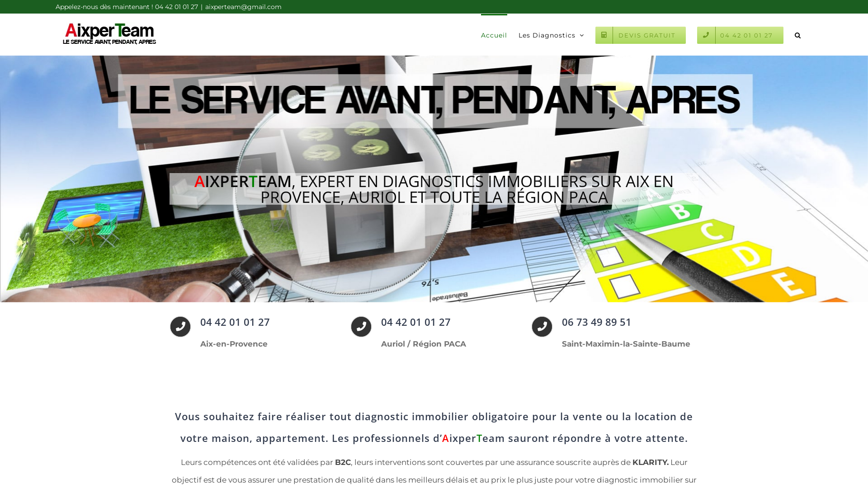Select the phone icon above Auriol / Région PACA
Screen dimensions: 868x488
(361, 326)
